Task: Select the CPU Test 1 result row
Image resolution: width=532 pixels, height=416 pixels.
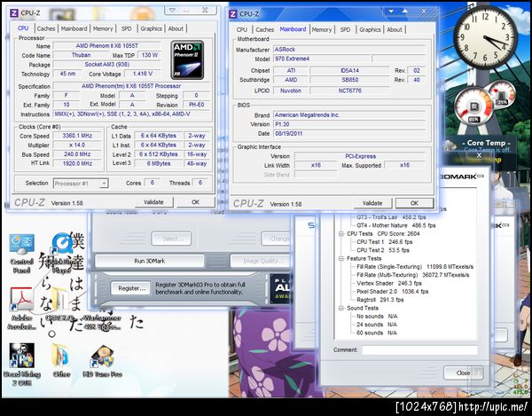Action: click(x=385, y=242)
